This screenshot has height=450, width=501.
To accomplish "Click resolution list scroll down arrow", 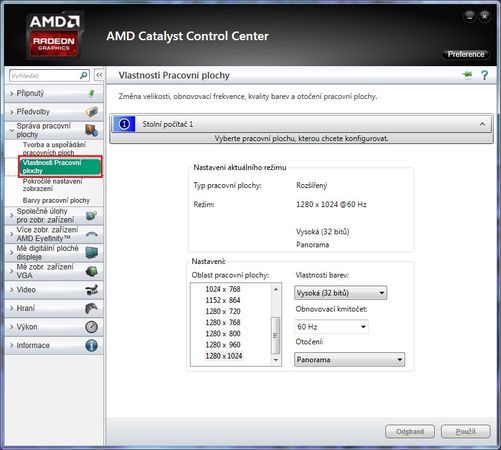I will click(x=276, y=360).
